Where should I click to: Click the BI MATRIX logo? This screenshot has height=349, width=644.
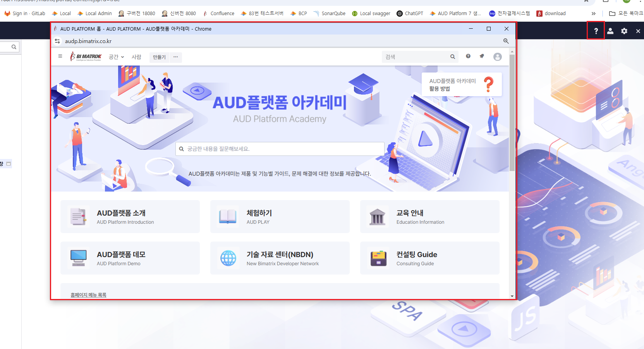point(86,57)
